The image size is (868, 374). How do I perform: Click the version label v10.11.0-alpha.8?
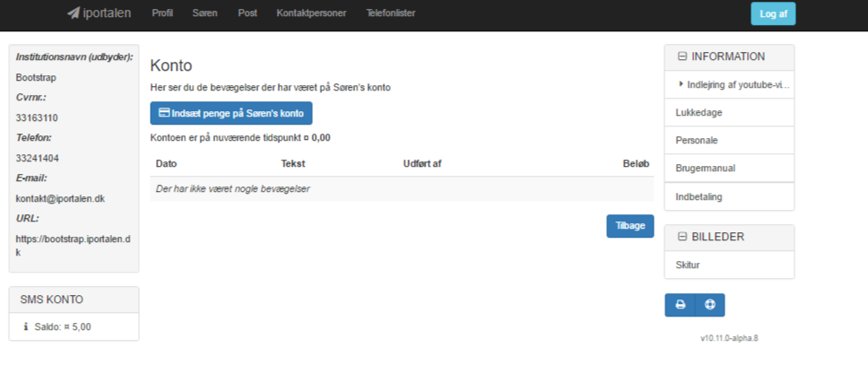(x=729, y=338)
